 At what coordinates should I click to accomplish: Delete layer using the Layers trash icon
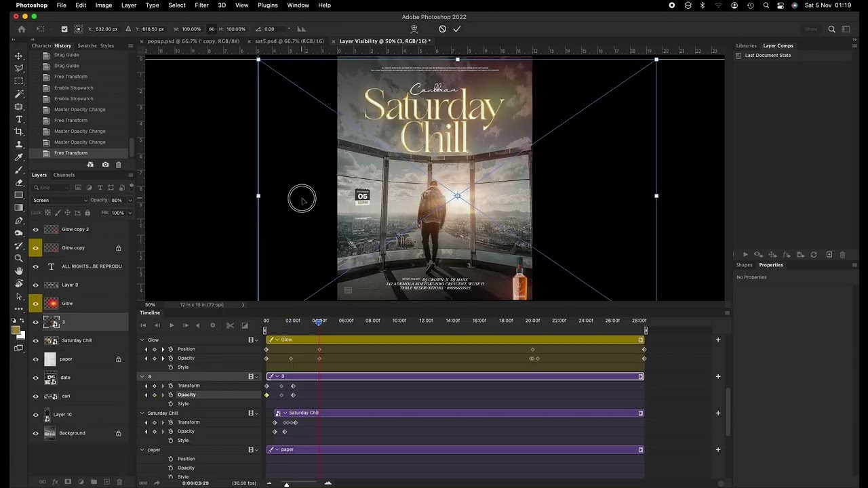pos(119,482)
